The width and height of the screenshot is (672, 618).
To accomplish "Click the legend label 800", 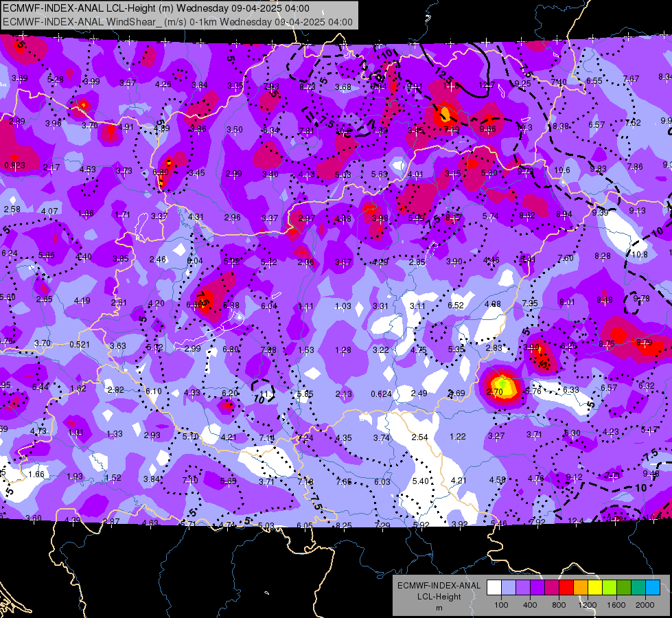I will click(x=559, y=605).
